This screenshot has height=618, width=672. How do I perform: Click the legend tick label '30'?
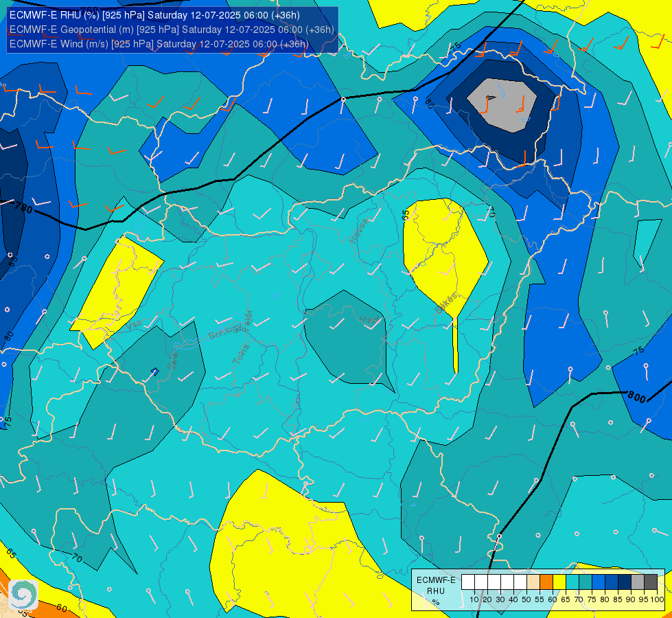tap(500, 599)
